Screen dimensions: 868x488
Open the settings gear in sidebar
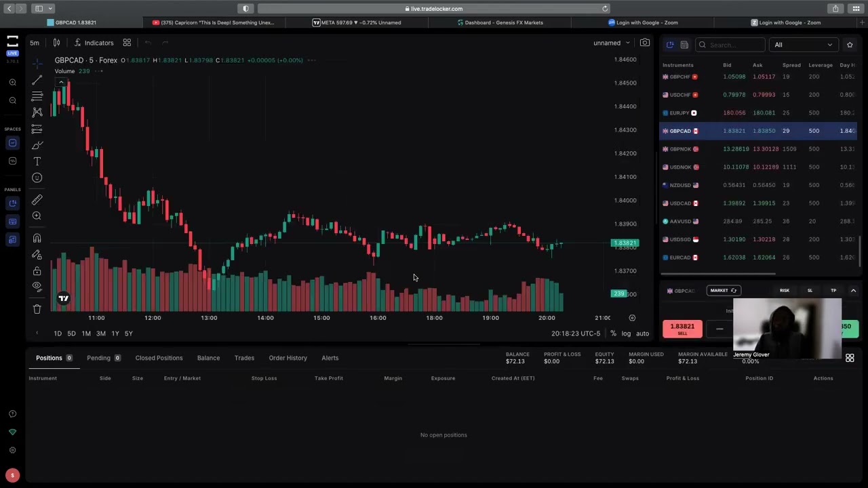[12, 450]
